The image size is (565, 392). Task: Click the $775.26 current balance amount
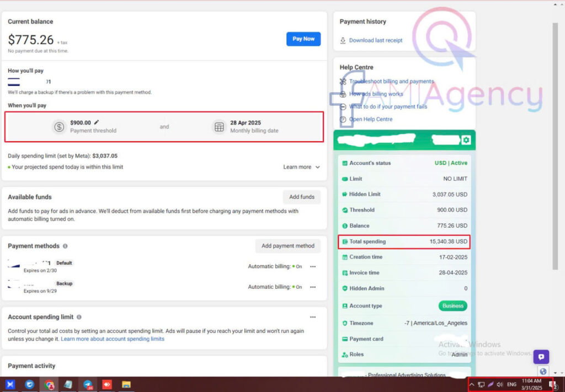(x=31, y=40)
